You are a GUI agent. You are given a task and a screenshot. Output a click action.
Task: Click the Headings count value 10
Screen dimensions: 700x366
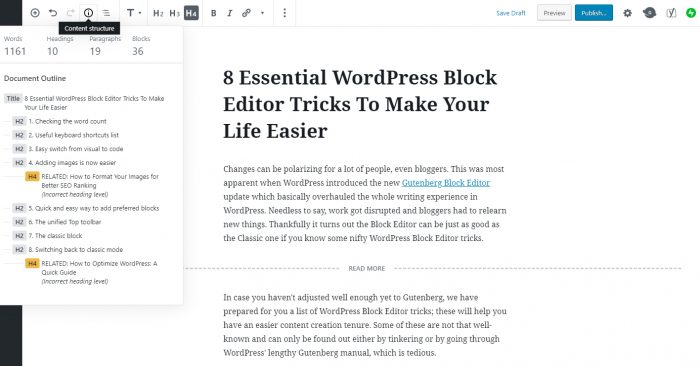[53, 52]
